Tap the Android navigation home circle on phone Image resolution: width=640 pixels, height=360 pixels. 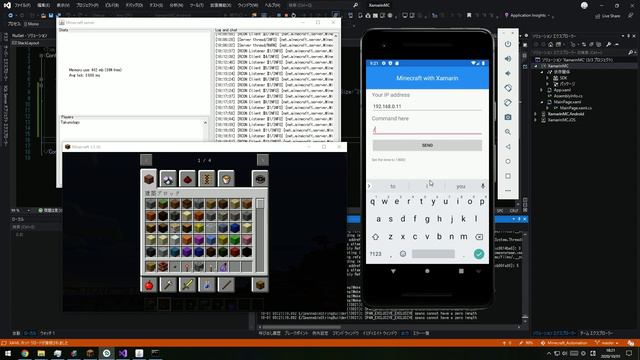pyautogui.click(x=427, y=271)
